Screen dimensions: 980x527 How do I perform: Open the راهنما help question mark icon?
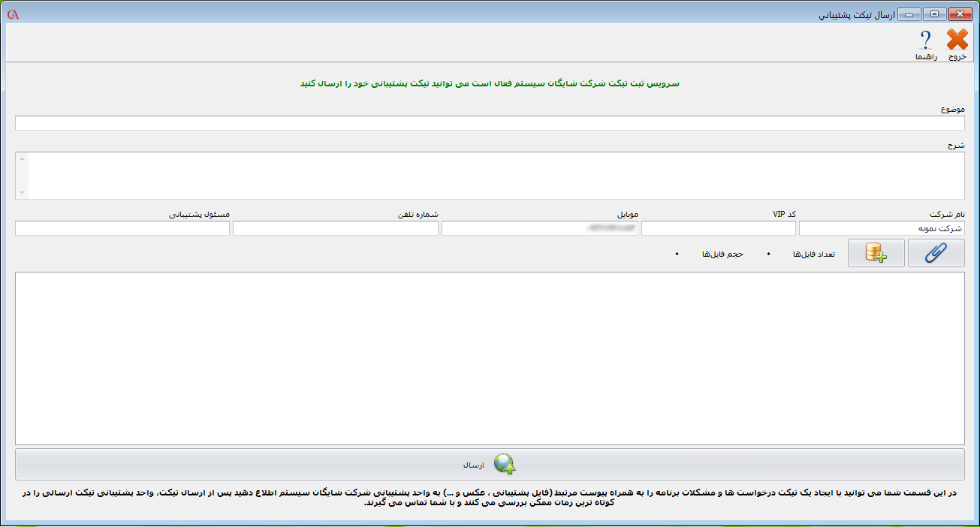[927, 39]
